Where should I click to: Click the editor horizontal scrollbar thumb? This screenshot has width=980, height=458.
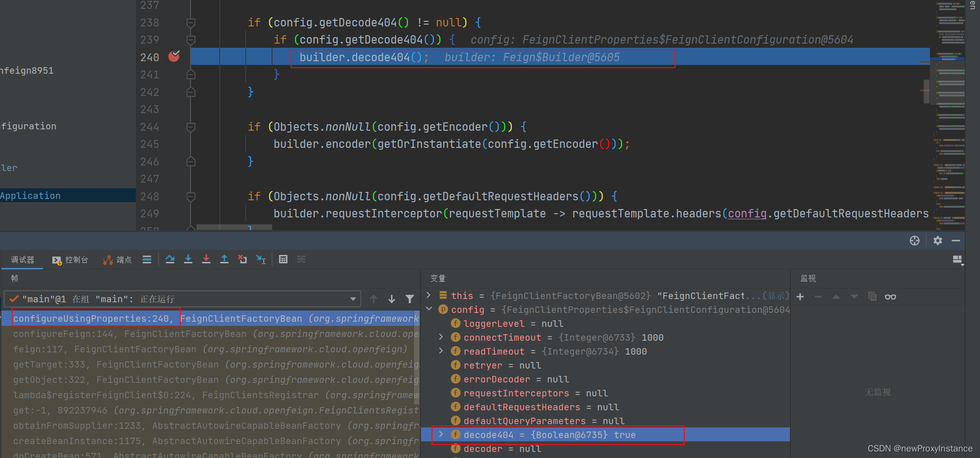[x=234, y=227]
